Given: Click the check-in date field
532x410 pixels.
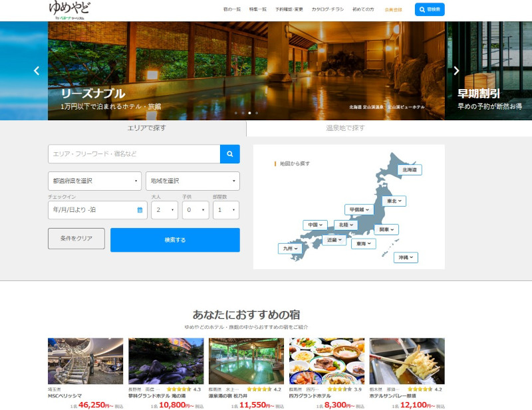Looking at the screenshot, I should [x=98, y=210].
